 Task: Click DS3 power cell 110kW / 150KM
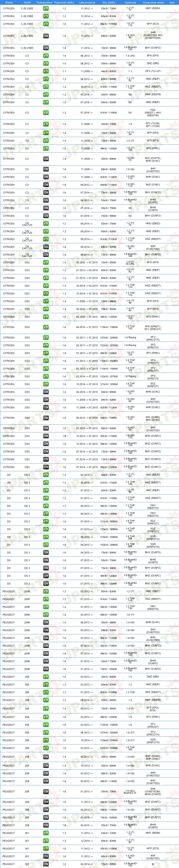point(108,361)
